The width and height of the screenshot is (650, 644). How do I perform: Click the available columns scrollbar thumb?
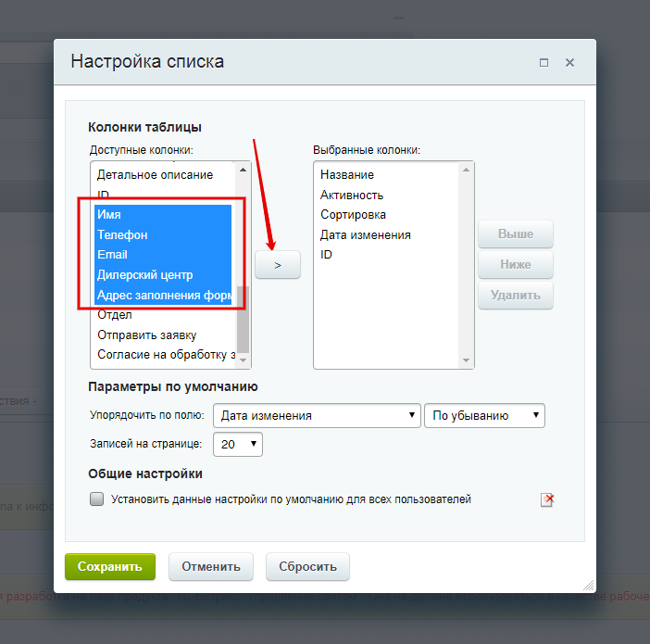point(243,319)
